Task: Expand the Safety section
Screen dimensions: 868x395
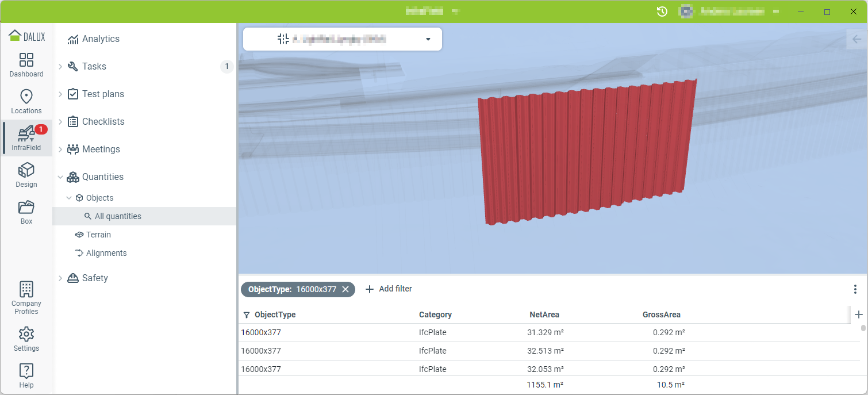Action: [x=60, y=278]
